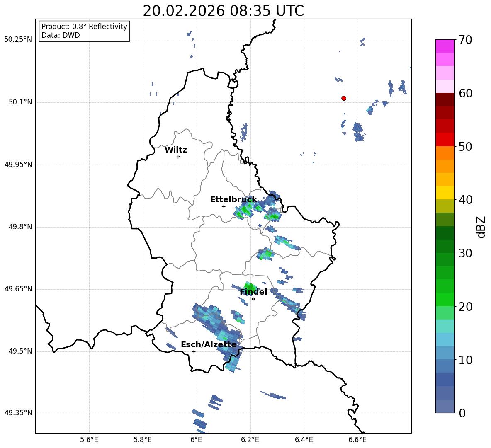This screenshot has height=448, width=491.
Task: Click the Wiltz station cross marker
Action: (178, 157)
